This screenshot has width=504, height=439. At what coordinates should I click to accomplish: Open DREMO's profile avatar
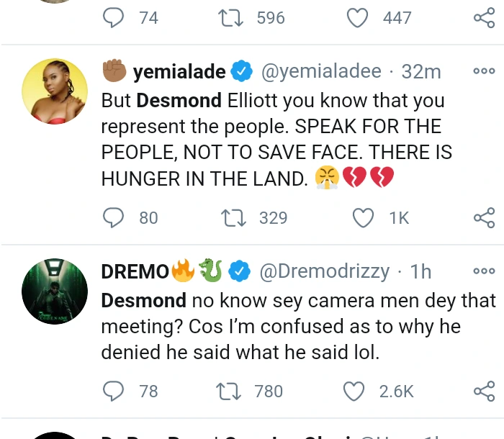tap(50, 291)
